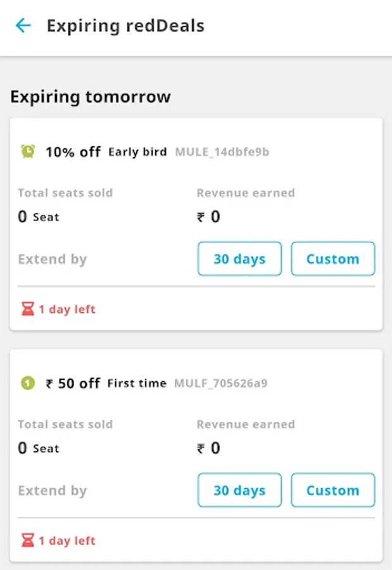The height and width of the screenshot is (570, 392).
Task: Choose Custom extension for Early bird deal
Action: (x=332, y=259)
